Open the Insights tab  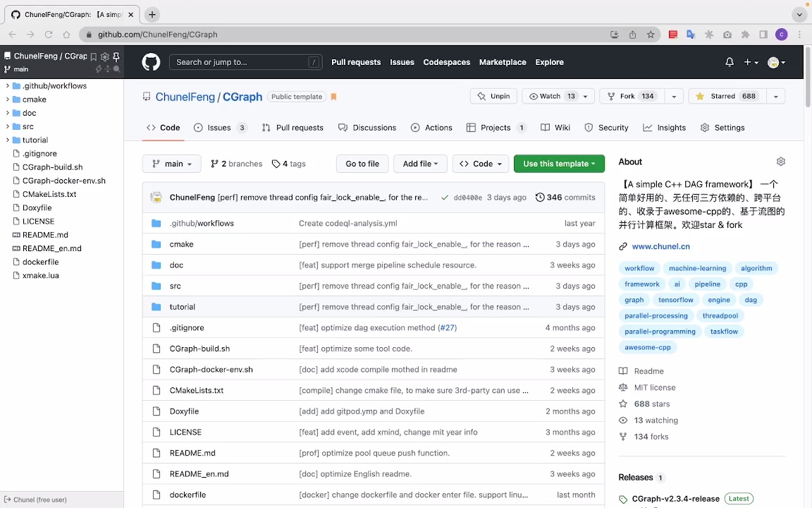(x=665, y=128)
